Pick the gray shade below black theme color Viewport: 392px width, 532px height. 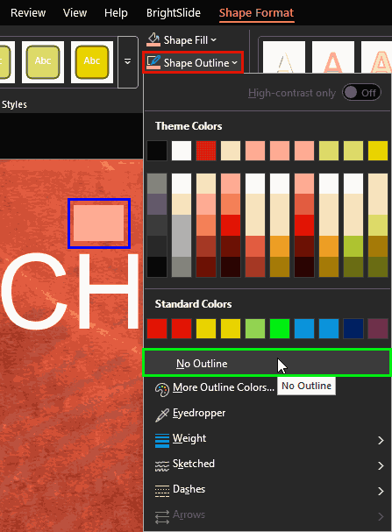pyautogui.click(x=157, y=183)
